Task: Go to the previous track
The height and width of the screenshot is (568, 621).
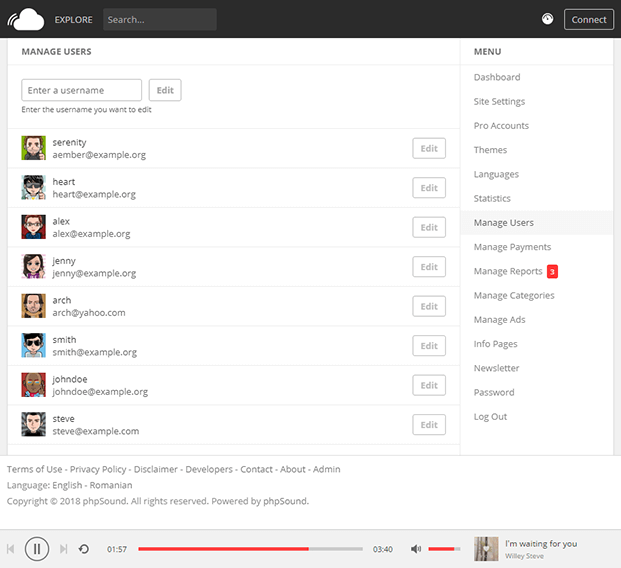Action: (11, 549)
